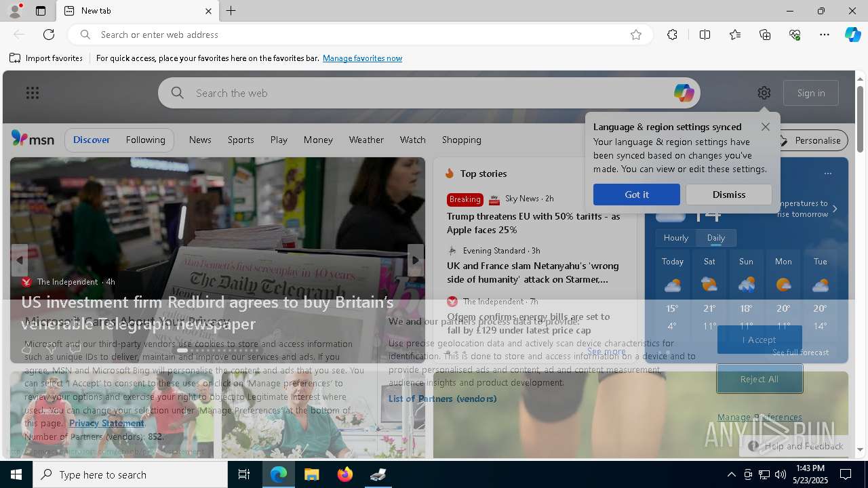Add a new tab with plus button
The width and height of the screenshot is (868, 488).
pyautogui.click(x=231, y=11)
